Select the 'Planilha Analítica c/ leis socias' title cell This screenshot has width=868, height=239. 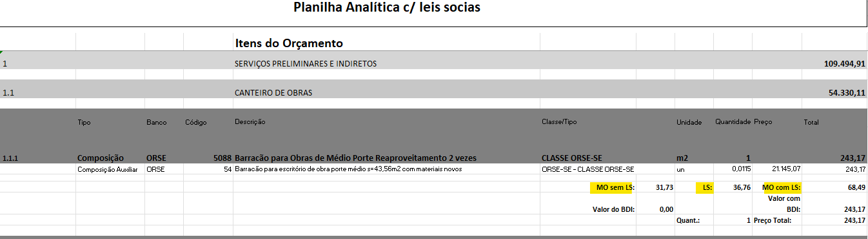(x=387, y=8)
